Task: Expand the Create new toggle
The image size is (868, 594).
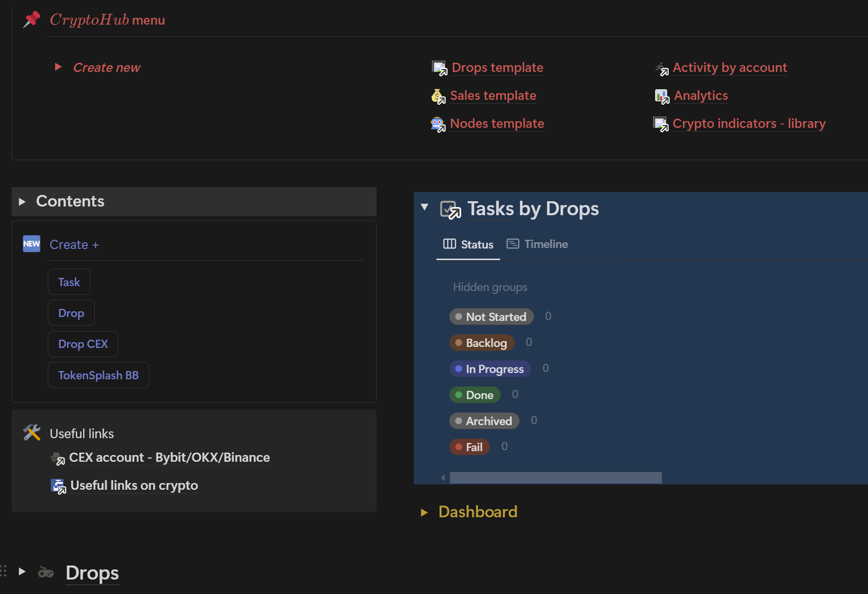Action: (x=58, y=67)
